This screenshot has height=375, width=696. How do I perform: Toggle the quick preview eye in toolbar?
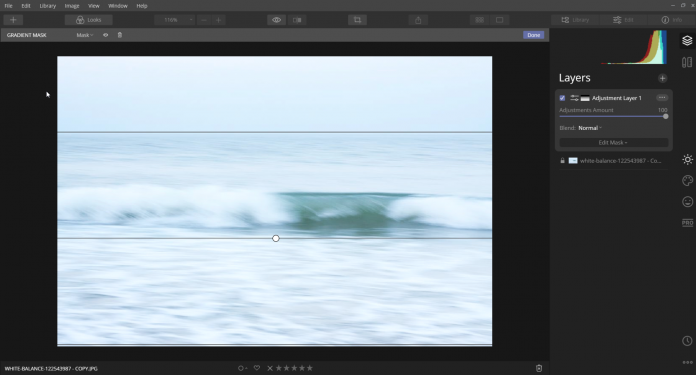click(x=277, y=20)
